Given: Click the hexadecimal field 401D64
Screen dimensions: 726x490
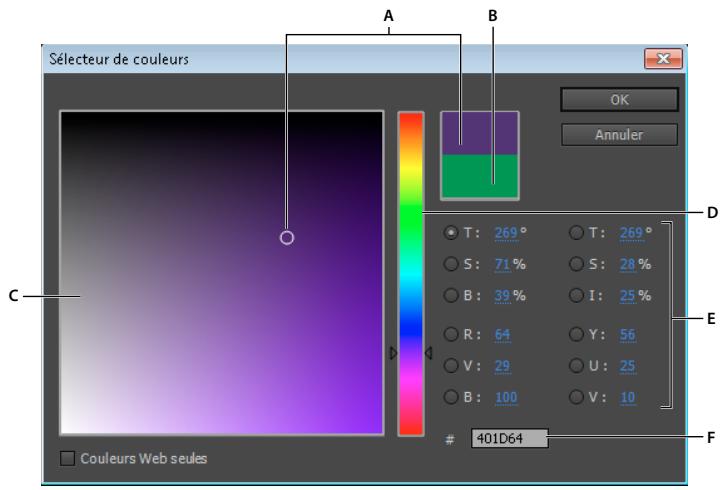Looking at the screenshot, I should click(509, 438).
